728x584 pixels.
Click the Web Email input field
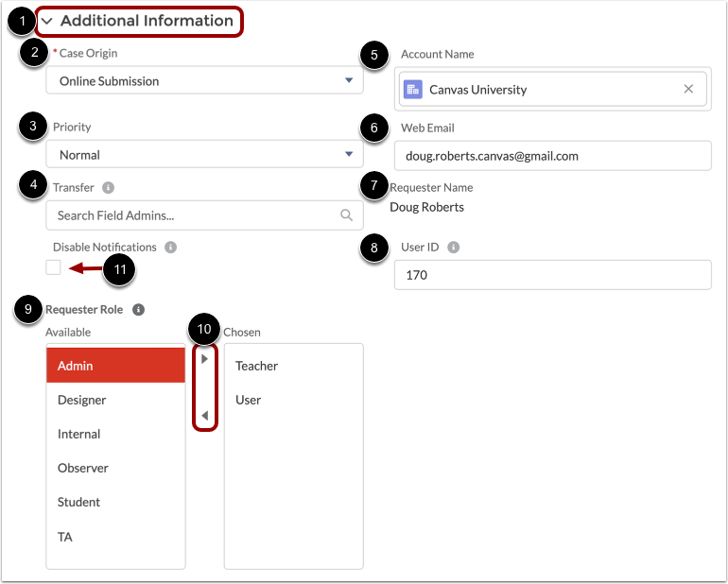click(552, 156)
